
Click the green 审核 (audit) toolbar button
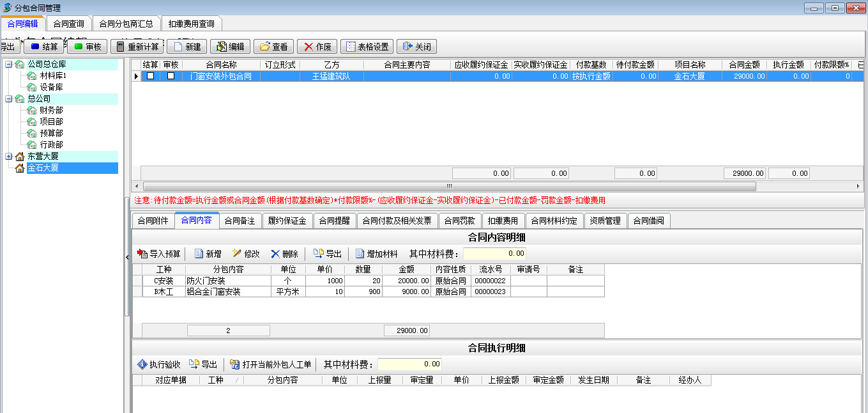87,47
